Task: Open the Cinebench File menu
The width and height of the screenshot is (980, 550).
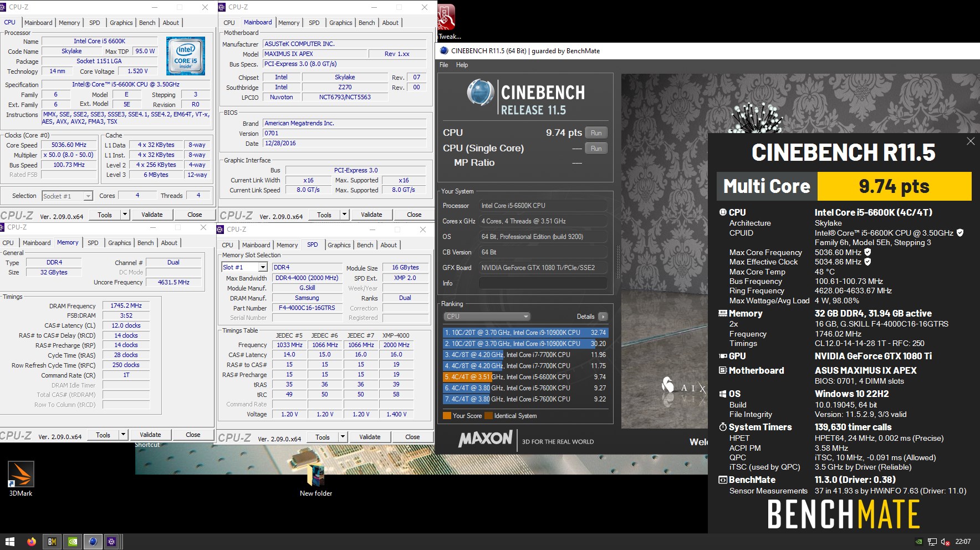Action: click(444, 65)
